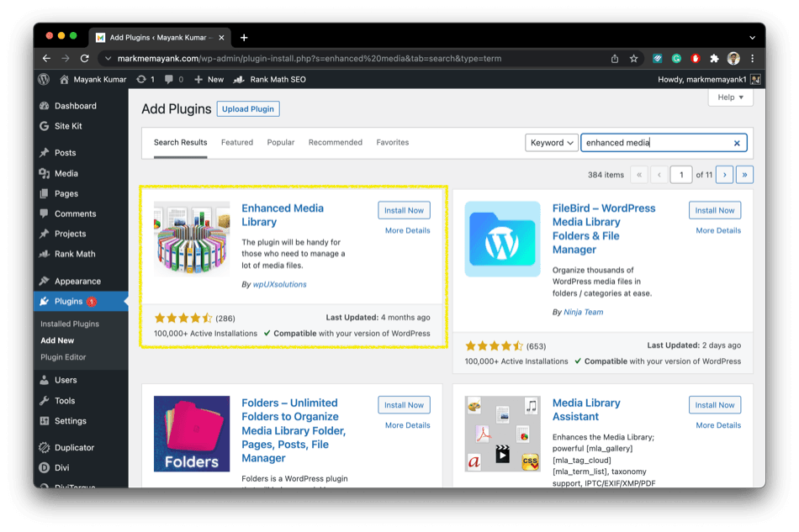Image resolution: width=799 pixels, height=532 pixels.
Task: Install the Enhanced Media Library plugin
Action: click(404, 210)
